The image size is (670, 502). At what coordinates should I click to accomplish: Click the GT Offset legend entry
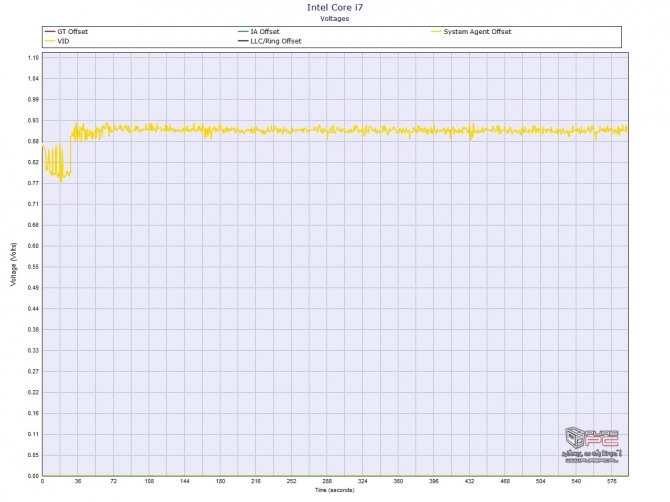(66, 32)
